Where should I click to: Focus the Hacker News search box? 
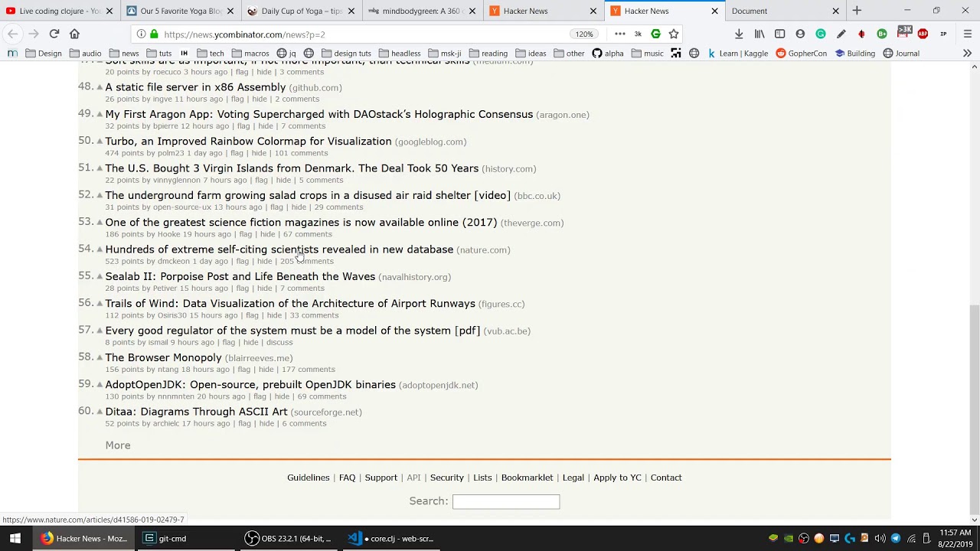pyautogui.click(x=506, y=501)
